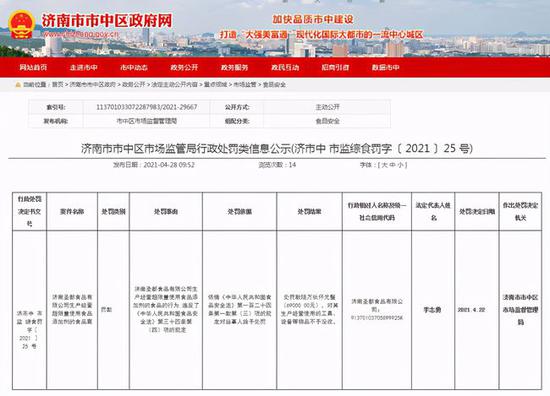
Task: Click 食品安全 in the info table
Action: 327,121
